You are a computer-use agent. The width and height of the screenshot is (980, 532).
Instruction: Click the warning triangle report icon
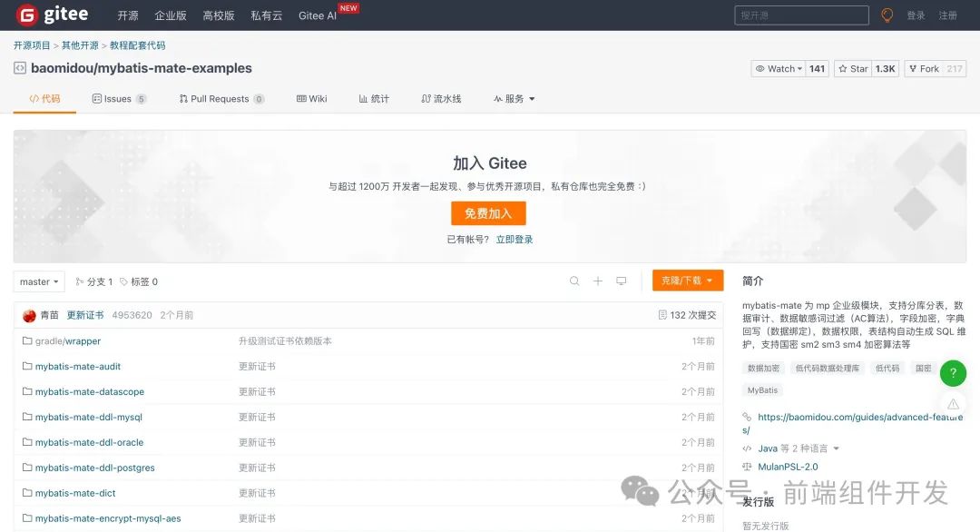tap(953, 404)
